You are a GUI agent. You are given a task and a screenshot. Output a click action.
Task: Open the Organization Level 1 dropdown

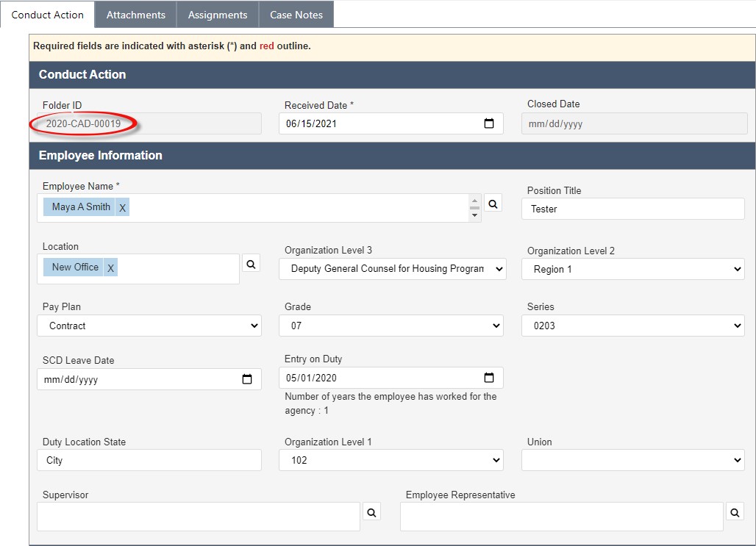[391, 460]
